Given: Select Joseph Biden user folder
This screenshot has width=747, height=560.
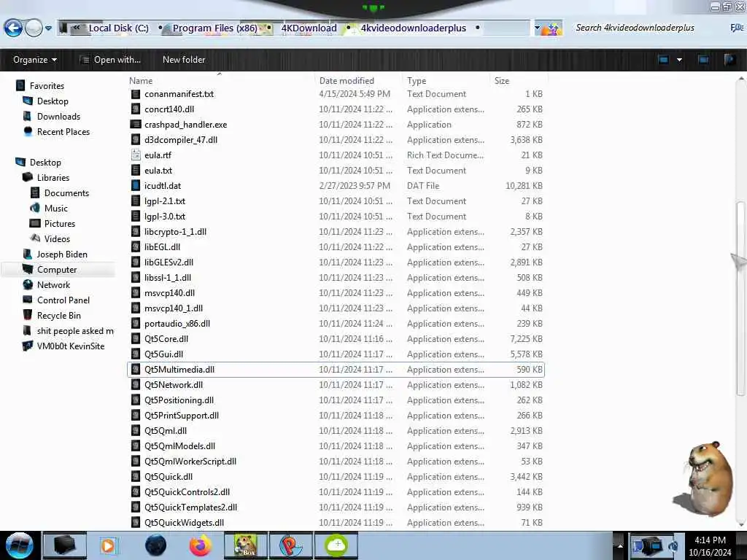Looking at the screenshot, I should tap(62, 254).
